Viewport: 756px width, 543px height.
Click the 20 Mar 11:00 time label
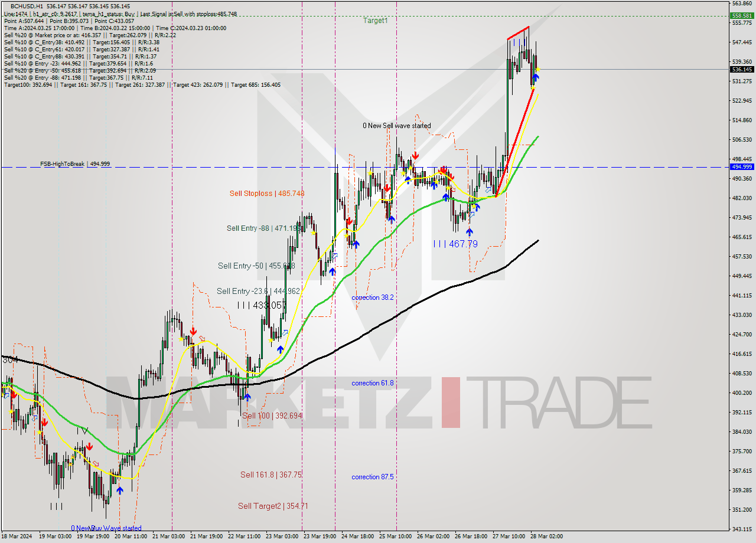[131, 537]
